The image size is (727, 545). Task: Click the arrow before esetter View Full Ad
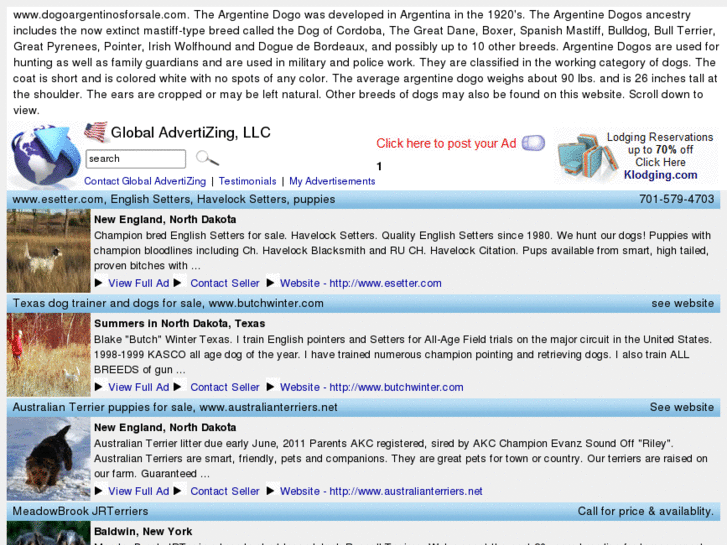click(98, 282)
